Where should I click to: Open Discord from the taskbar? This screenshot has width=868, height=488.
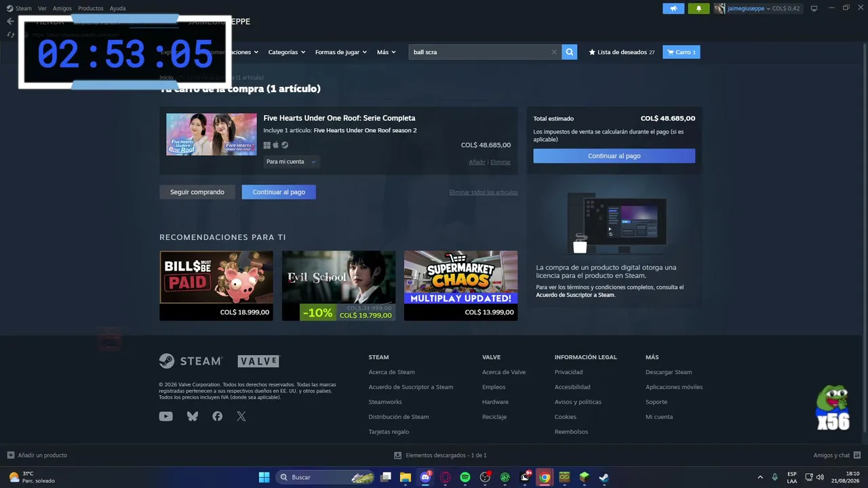(x=425, y=477)
